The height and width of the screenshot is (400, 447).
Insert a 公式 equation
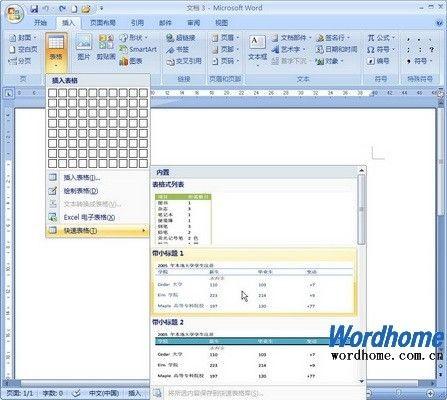point(381,38)
